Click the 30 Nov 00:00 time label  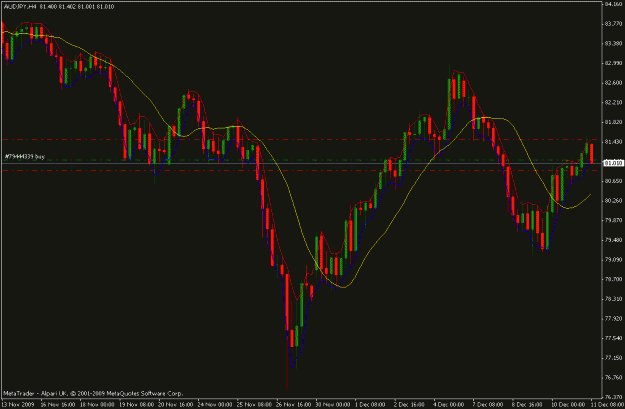click(334, 404)
